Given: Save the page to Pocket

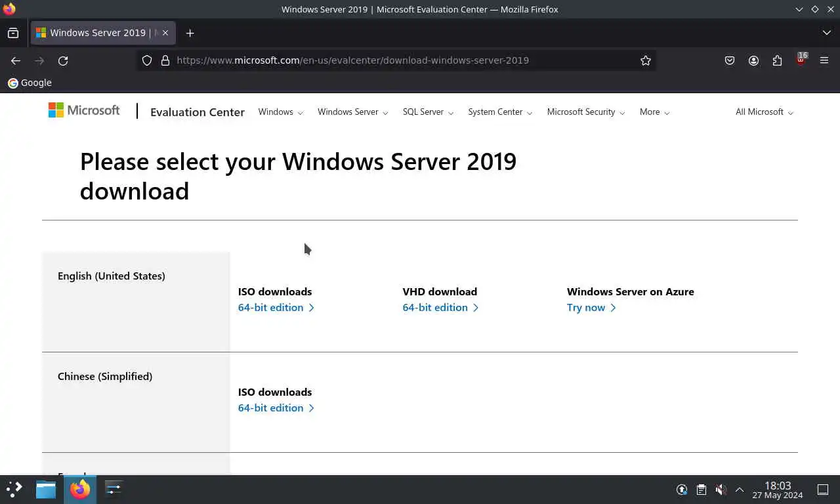Looking at the screenshot, I should click(730, 60).
